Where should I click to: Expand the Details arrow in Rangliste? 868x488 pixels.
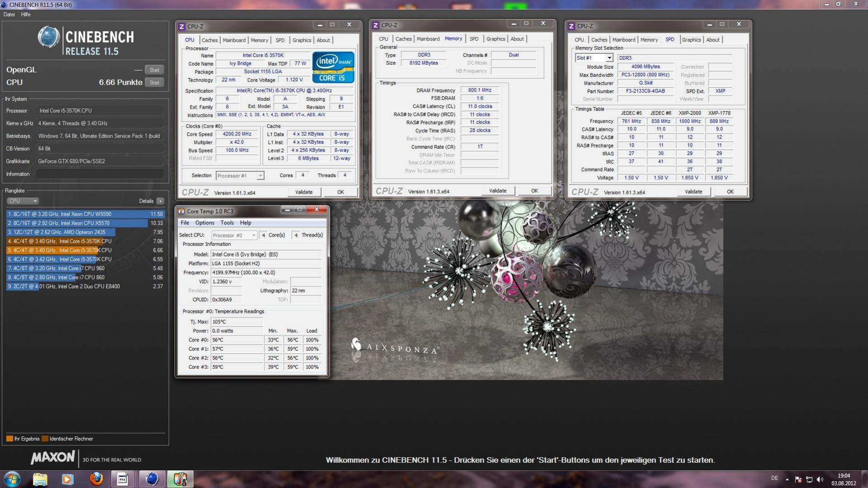tap(160, 201)
